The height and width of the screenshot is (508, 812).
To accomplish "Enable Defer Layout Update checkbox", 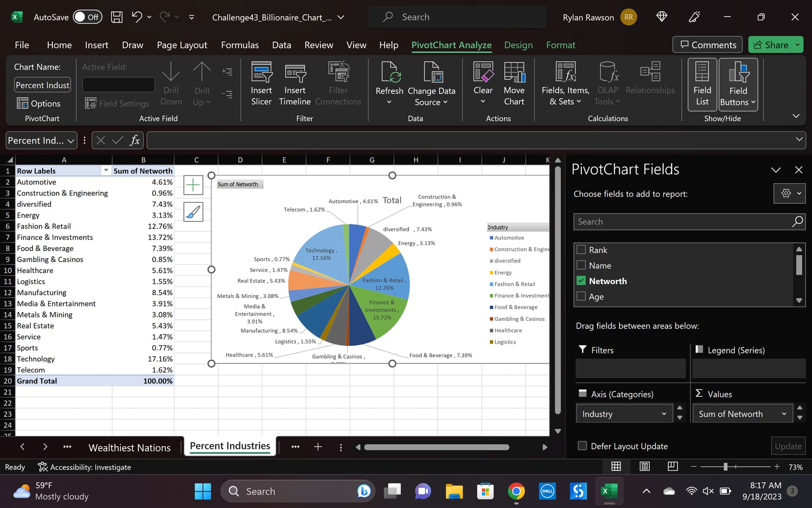I will pos(582,446).
